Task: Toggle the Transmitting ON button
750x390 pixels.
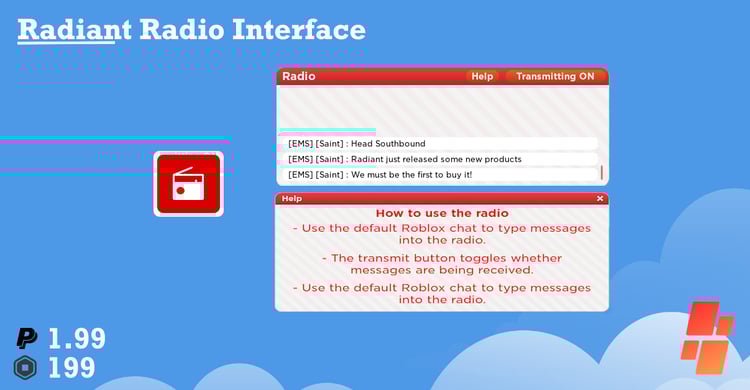Action: [x=555, y=77]
